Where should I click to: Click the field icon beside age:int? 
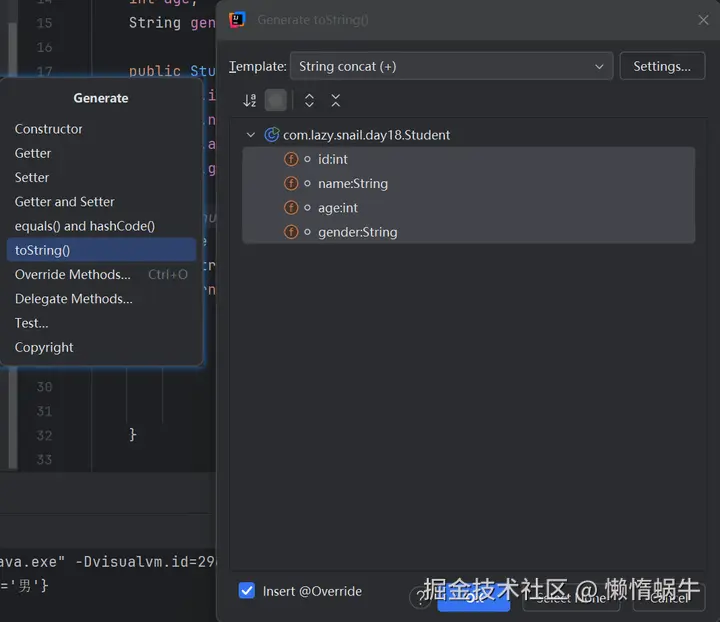pos(291,208)
